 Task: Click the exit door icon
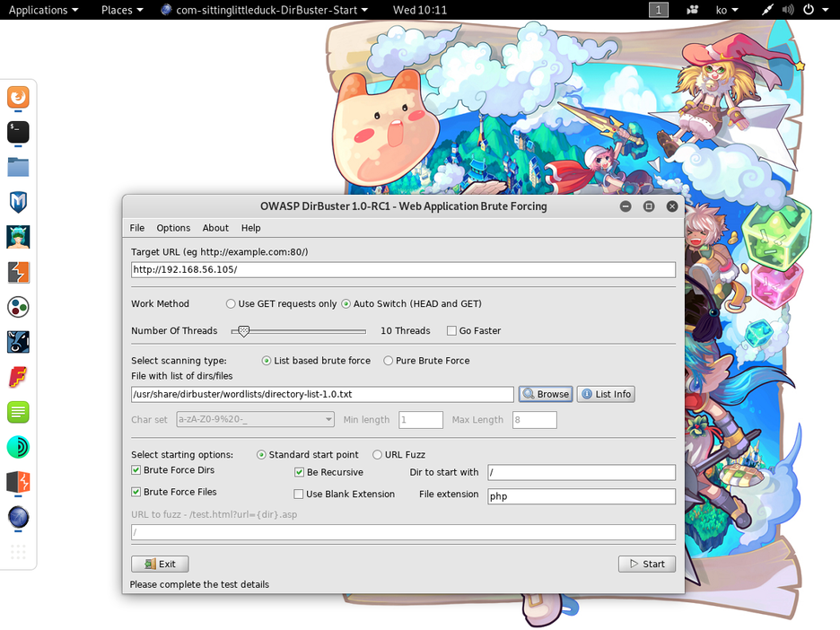pyautogui.click(x=151, y=564)
